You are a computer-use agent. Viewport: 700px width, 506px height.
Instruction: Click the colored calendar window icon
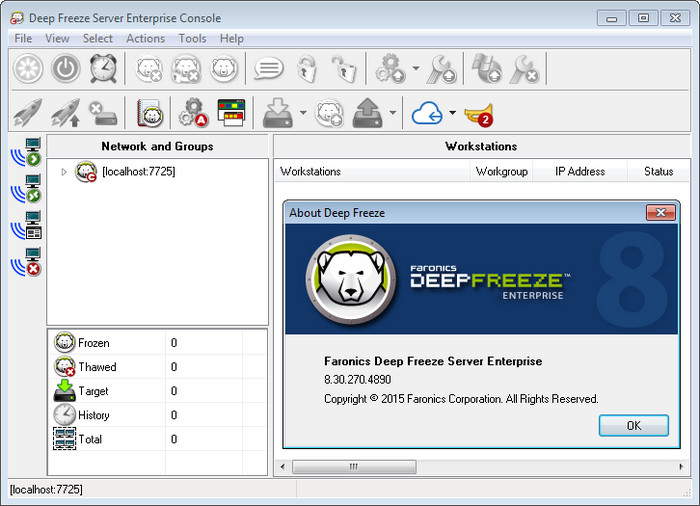231,113
